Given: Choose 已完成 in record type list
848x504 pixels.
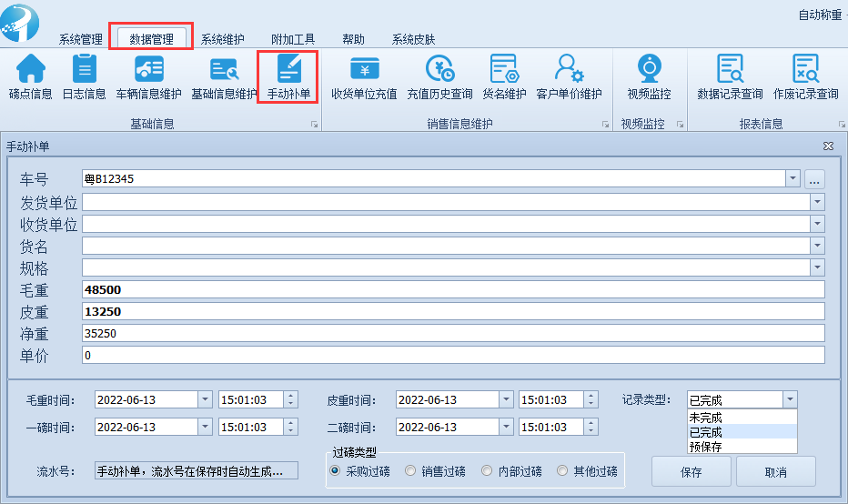Looking at the screenshot, I should click(742, 432).
